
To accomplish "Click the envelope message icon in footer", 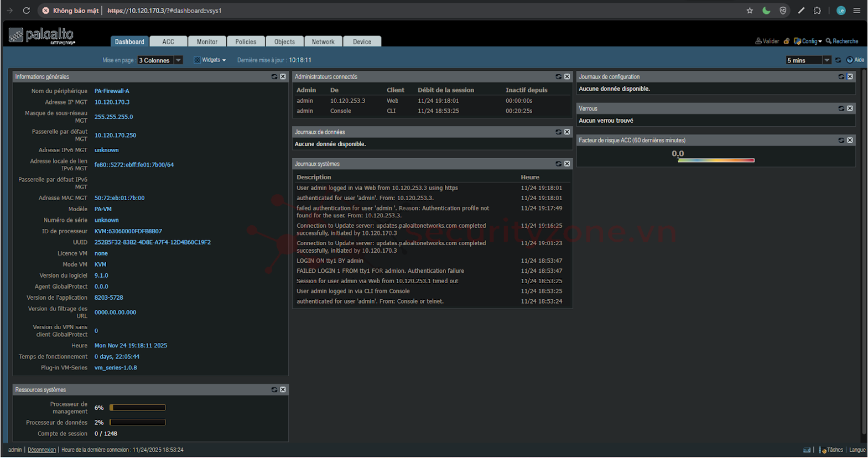I will (x=807, y=450).
